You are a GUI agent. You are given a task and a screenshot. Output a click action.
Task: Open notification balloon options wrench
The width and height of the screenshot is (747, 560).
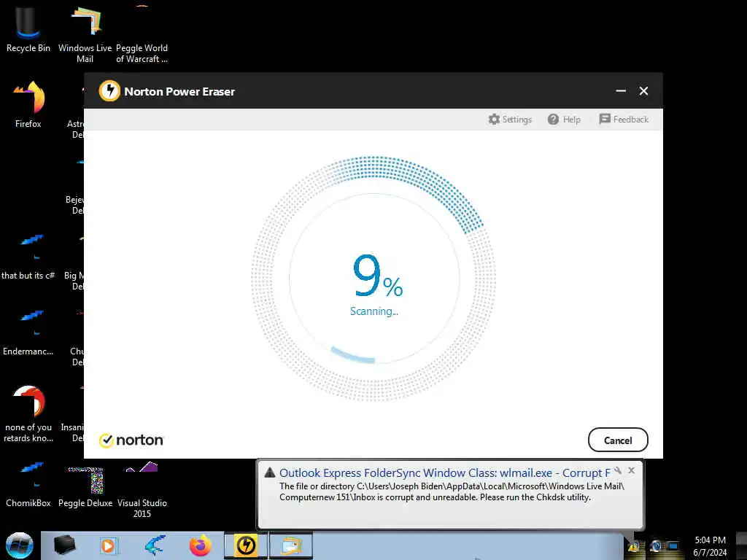pos(618,470)
